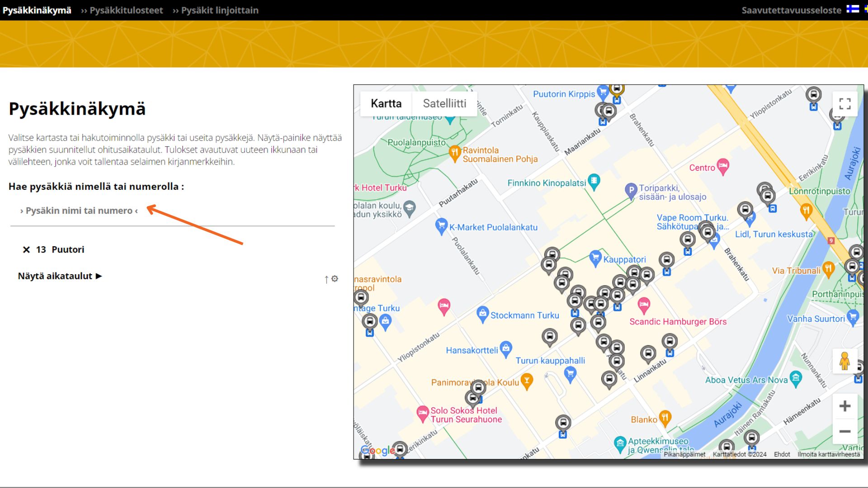Screen dimensions: 868x488
Task: Open the Pikanäppäimet map shortcuts link
Action: 684,454
